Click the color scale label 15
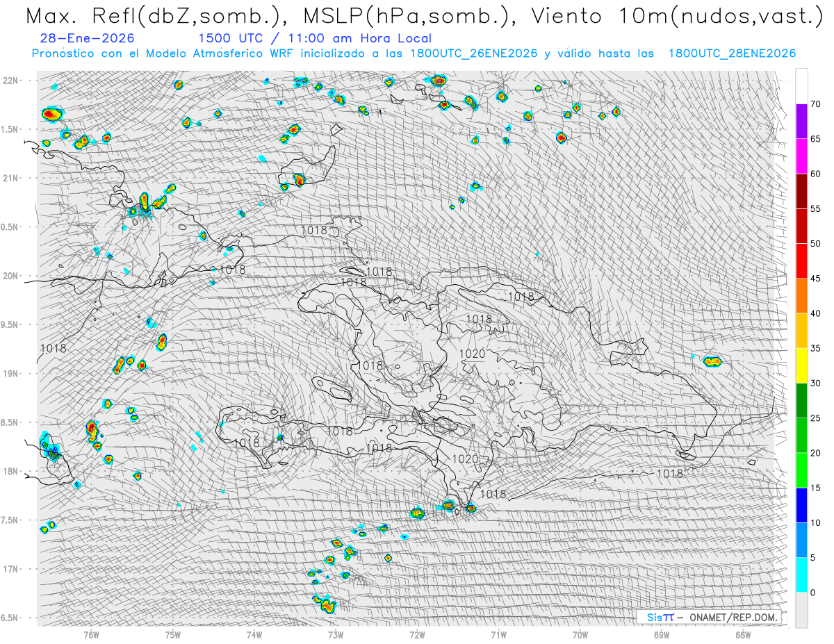The width and height of the screenshot is (834, 644). click(815, 488)
